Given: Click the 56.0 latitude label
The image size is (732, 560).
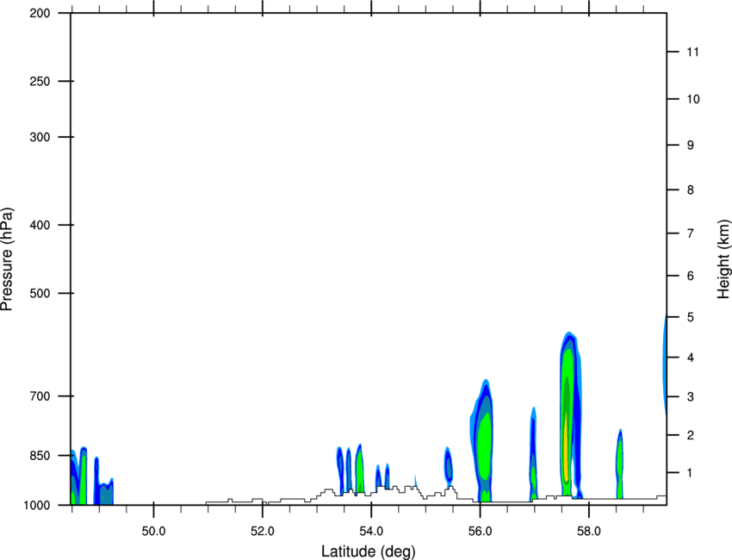Looking at the screenshot, I should coord(481,532).
